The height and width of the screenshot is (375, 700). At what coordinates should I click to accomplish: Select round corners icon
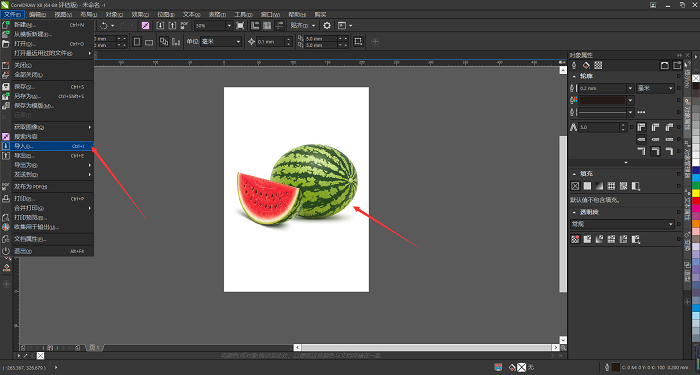[655, 127]
